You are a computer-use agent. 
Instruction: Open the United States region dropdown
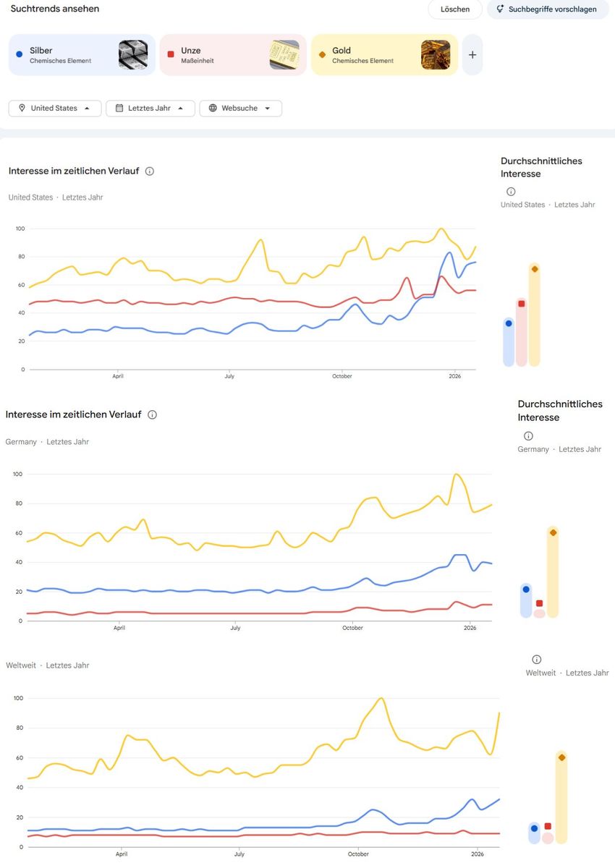(55, 109)
